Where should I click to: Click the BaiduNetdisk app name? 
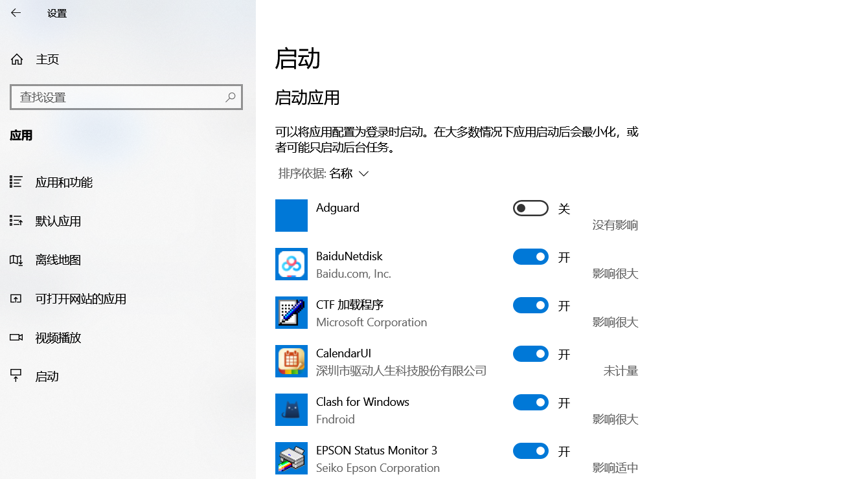349,256
